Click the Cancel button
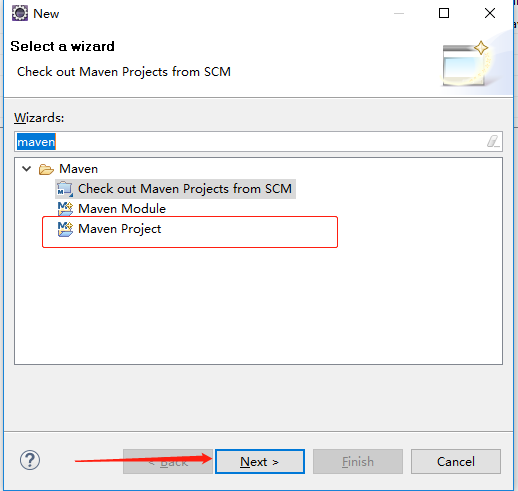 pyautogui.click(x=456, y=462)
